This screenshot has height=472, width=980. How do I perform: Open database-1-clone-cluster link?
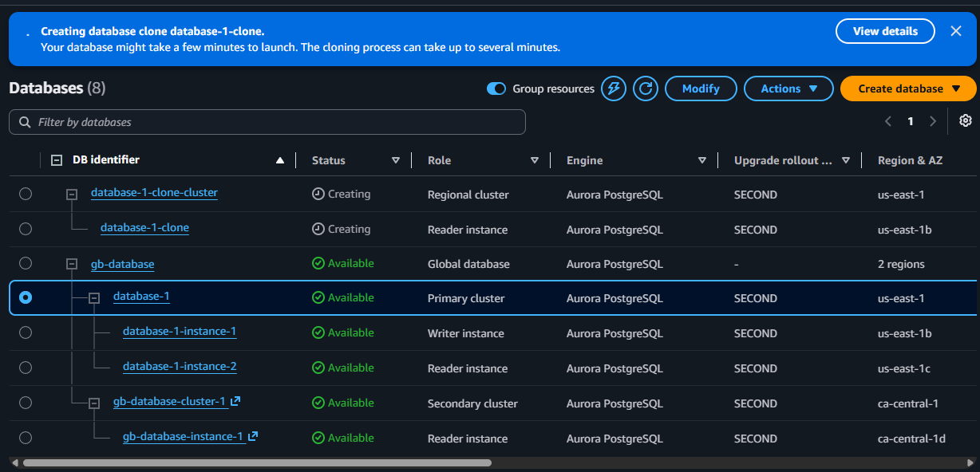[154, 193]
